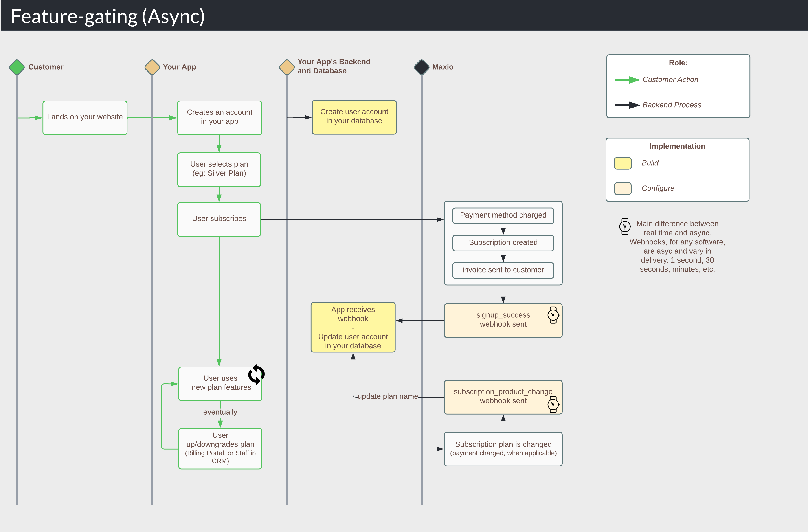Click the Backend and Database diamond marker

[x=287, y=67]
